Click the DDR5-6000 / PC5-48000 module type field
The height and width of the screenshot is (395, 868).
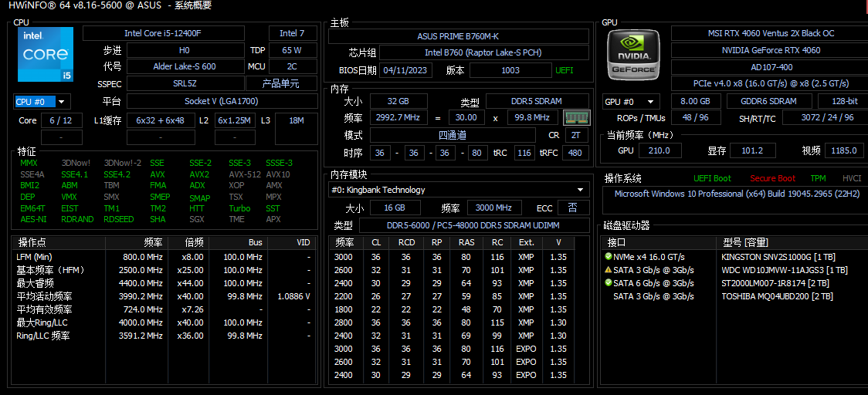[474, 225]
